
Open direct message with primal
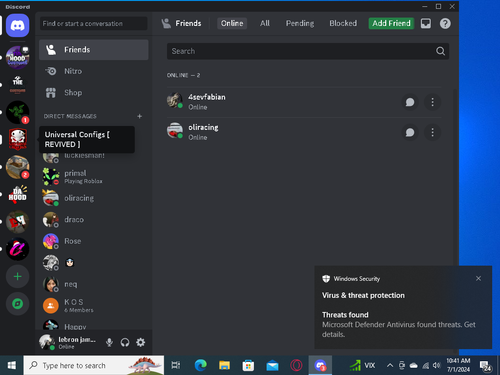(94, 177)
